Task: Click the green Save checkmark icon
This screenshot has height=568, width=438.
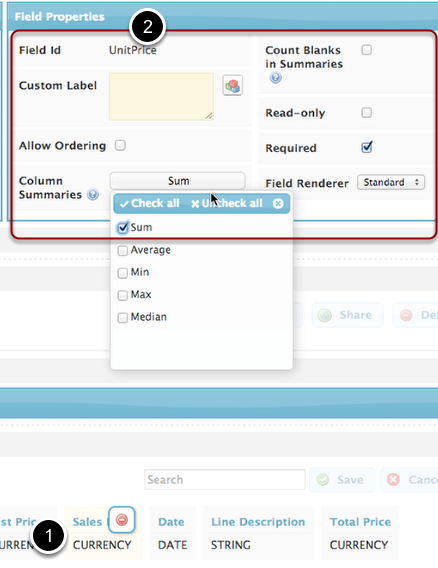Action: (323, 480)
